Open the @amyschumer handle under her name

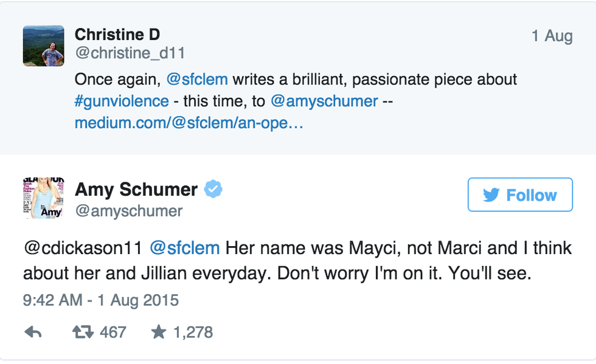click(129, 211)
